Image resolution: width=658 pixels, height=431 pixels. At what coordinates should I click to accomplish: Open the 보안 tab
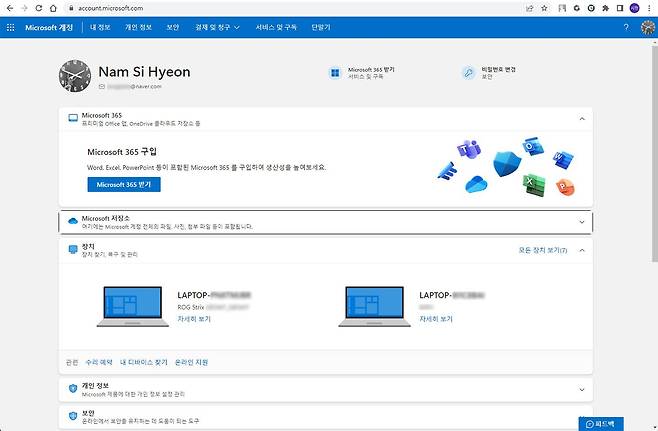pyautogui.click(x=172, y=27)
